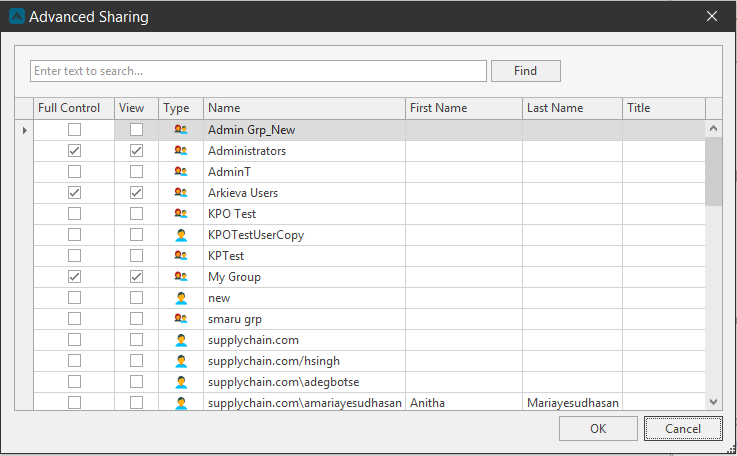Select the Arkieva Users name cell
This screenshot has width=737, height=456.
click(304, 192)
